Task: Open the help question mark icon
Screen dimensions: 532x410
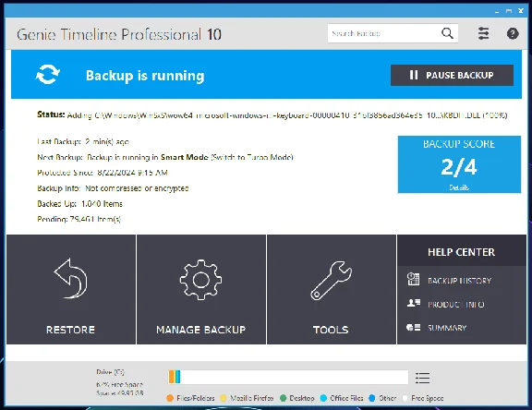Action: pos(513,33)
